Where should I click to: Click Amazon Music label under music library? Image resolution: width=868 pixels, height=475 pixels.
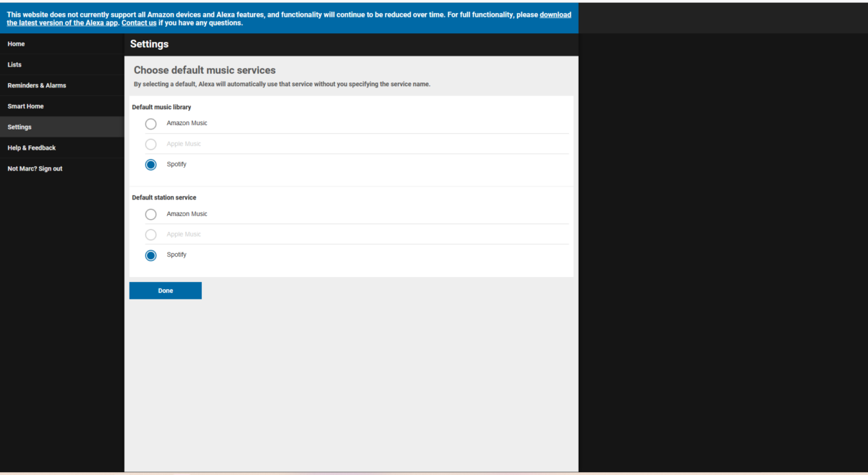click(x=187, y=123)
